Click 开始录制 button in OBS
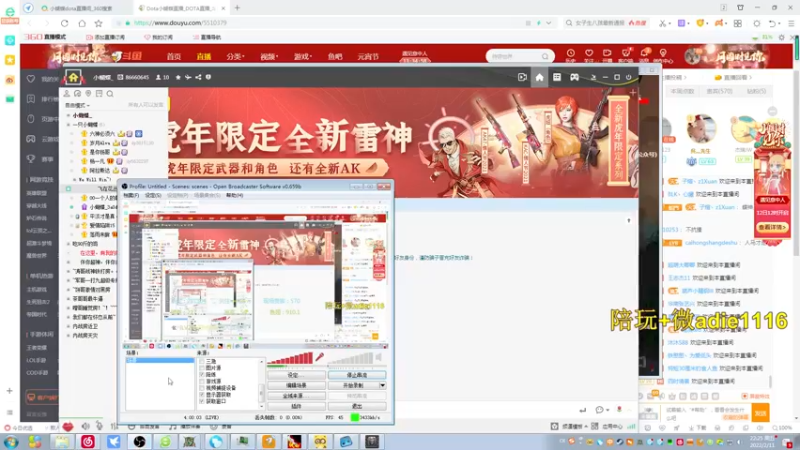Screen dimensions: 800x450 coord(353,385)
